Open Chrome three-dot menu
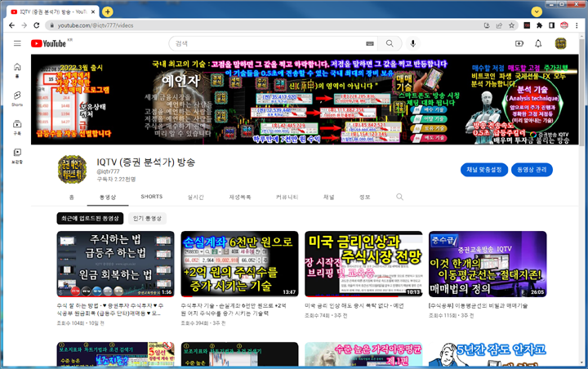Screen dimensions: 588x369 tap(577, 25)
